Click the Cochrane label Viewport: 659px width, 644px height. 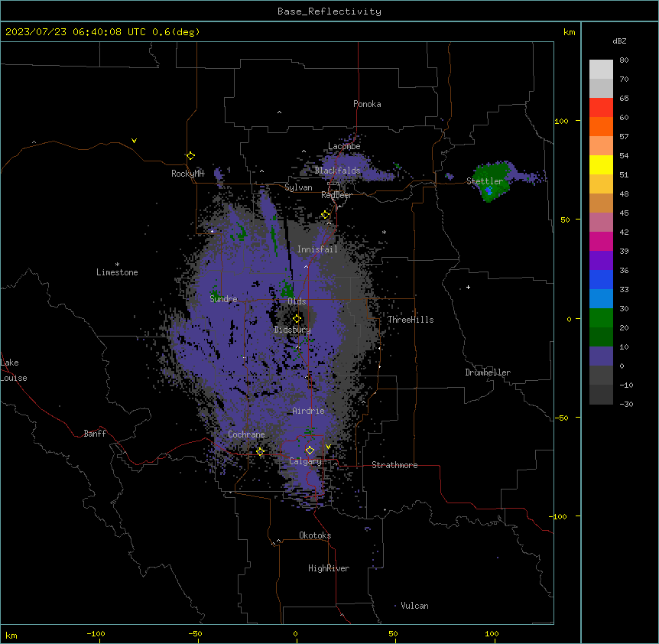(246, 434)
